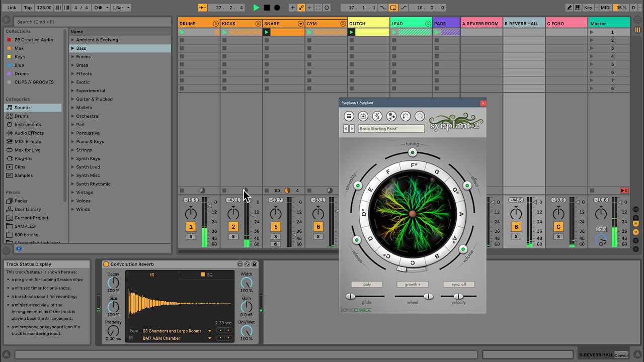
Task: Click the MIDI map mode button
Action: (605, 8)
